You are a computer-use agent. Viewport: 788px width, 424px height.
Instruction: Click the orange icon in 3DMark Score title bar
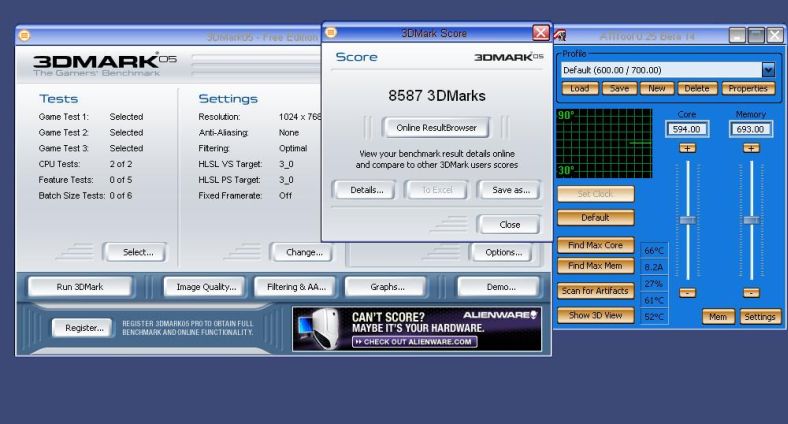coord(331,33)
